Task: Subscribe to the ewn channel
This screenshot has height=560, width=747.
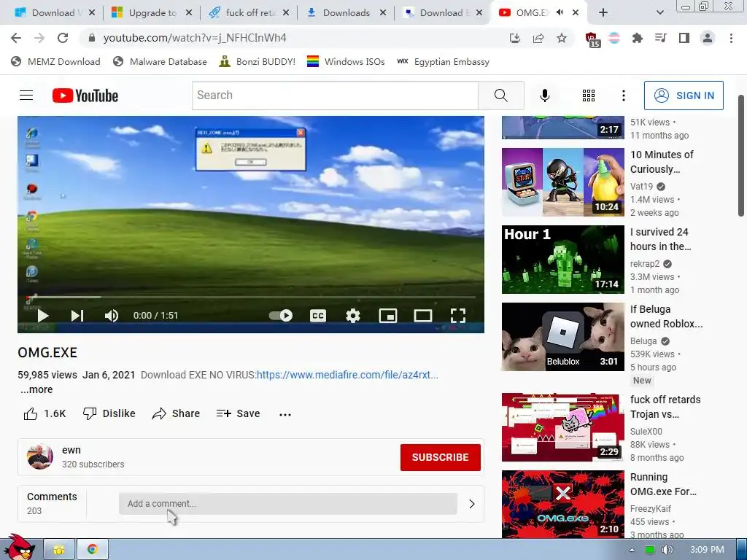Action: (x=440, y=457)
